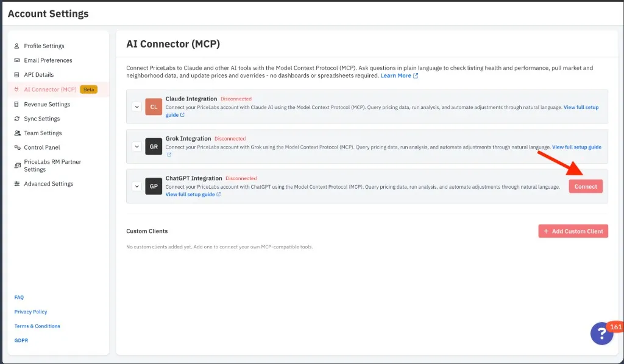Click the CL Claude integration badge
The height and width of the screenshot is (364, 624).
tap(154, 107)
